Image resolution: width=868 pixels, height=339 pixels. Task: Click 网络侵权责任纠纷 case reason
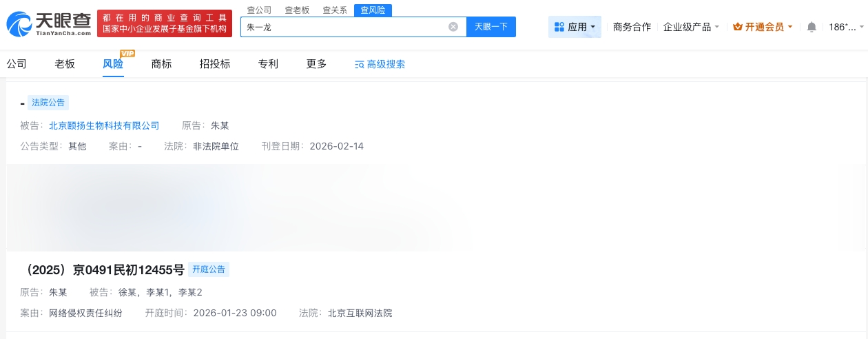tap(85, 313)
